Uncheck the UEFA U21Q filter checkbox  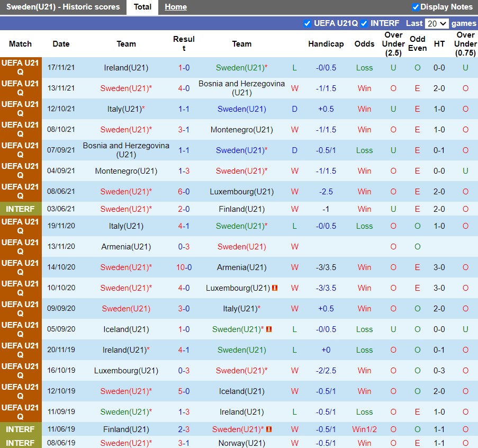pyautogui.click(x=307, y=23)
